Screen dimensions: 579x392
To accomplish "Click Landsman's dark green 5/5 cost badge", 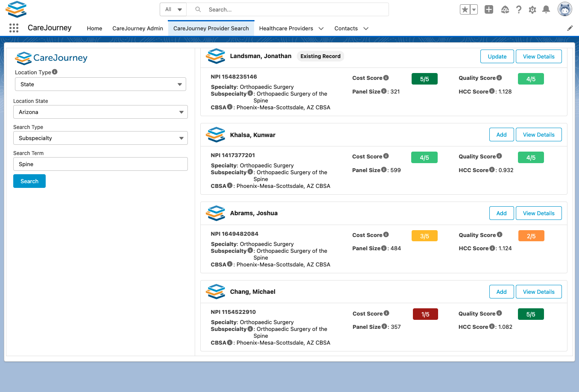I will (424, 79).
